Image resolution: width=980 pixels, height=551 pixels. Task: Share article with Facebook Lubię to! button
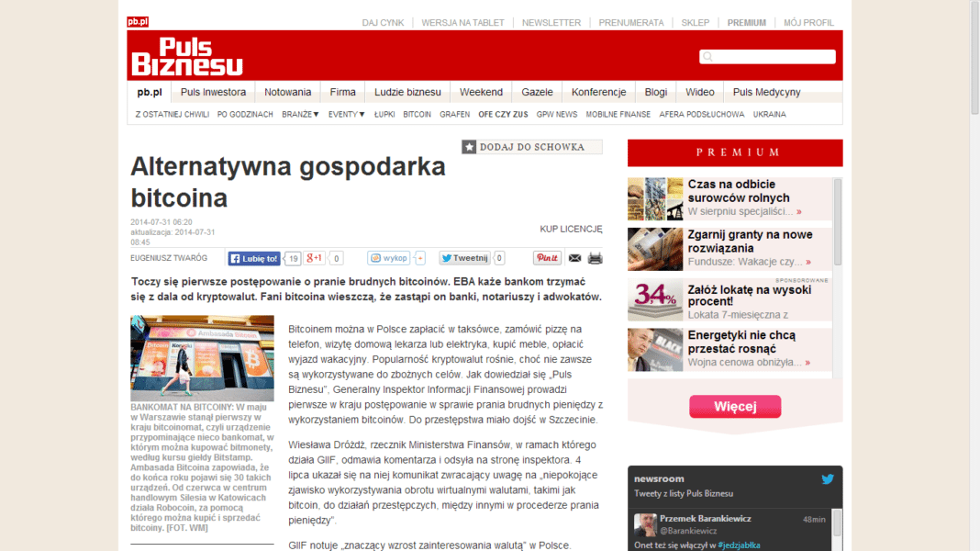click(x=254, y=258)
